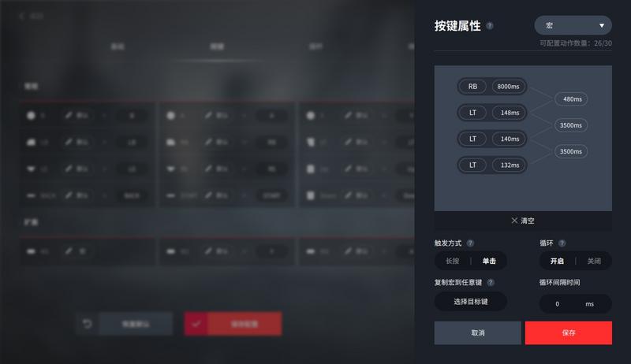Set trigger mode to 单击
The image size is (631, 364).
[x=489, y=261]
